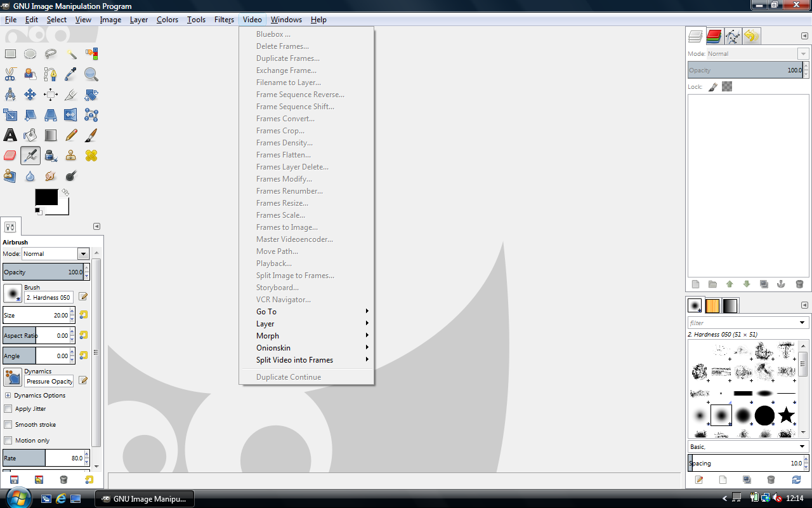Activate the Select by Color tool
This screenshot has height=508, width=812.
point(91,54)
